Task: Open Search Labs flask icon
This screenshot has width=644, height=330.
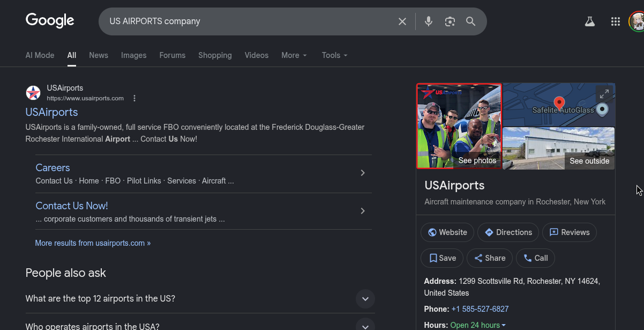Action: pos(590,21)
